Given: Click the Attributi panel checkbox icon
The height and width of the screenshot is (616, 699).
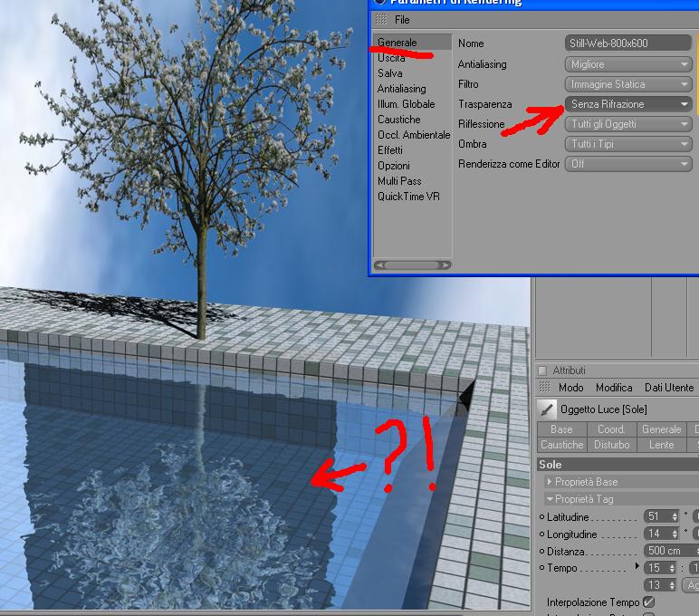Looking at the screenshot, I should (x=542, y=371).
